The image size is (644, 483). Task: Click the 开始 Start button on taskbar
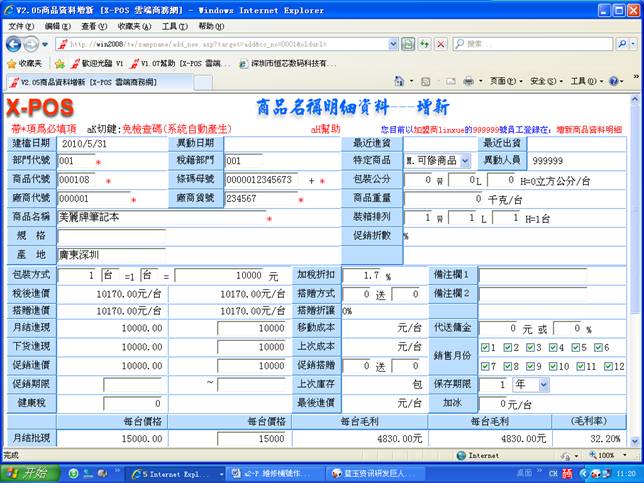tap(30, 473)
